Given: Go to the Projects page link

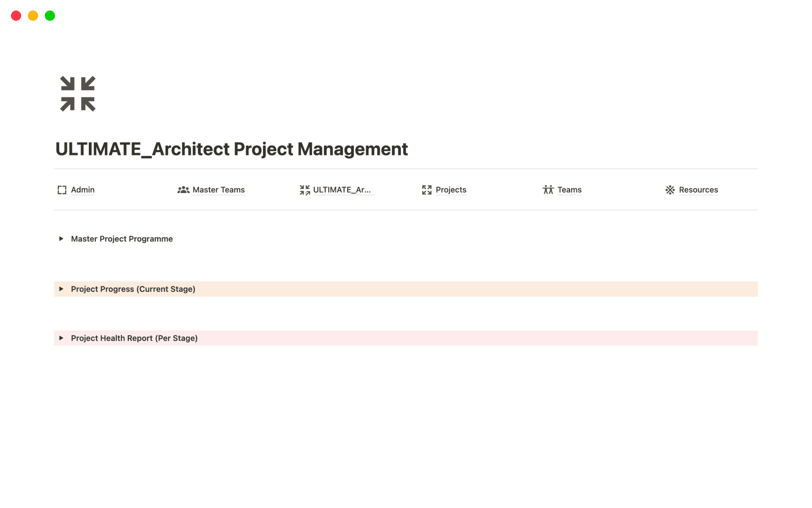Looking at the screenshot, I should click(451, 190).
